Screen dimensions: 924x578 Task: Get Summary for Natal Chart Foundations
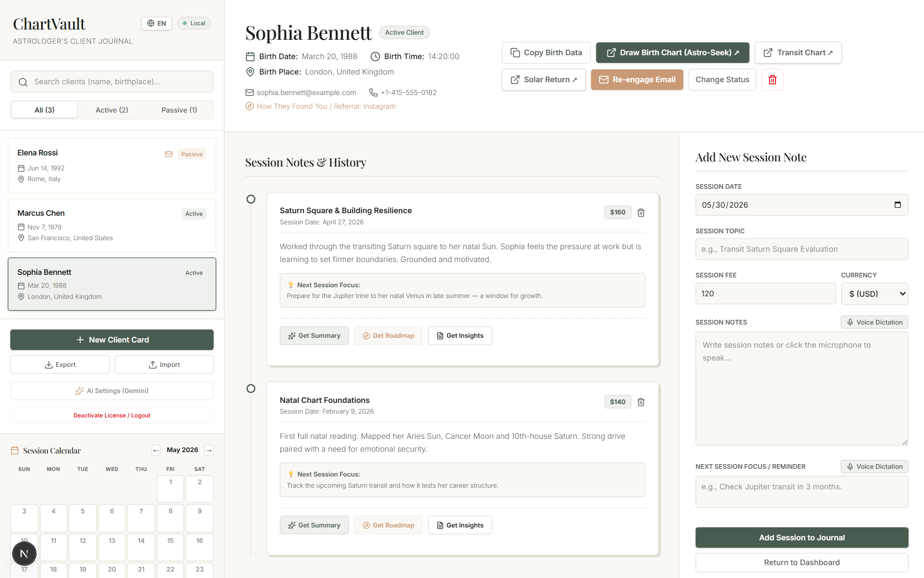[314, 525]
